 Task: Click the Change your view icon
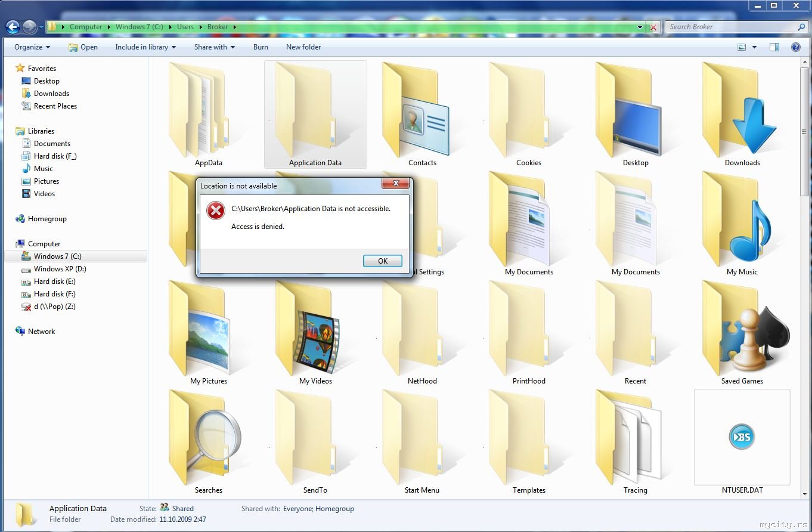(x=742, y=47)
